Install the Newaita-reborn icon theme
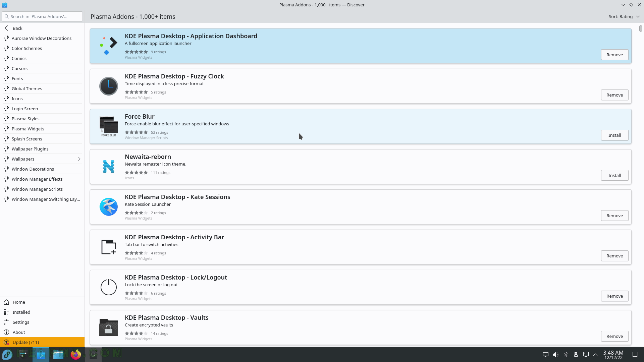Image resolution: width=644 pixels, height=362 pixels. pos(614,175)
